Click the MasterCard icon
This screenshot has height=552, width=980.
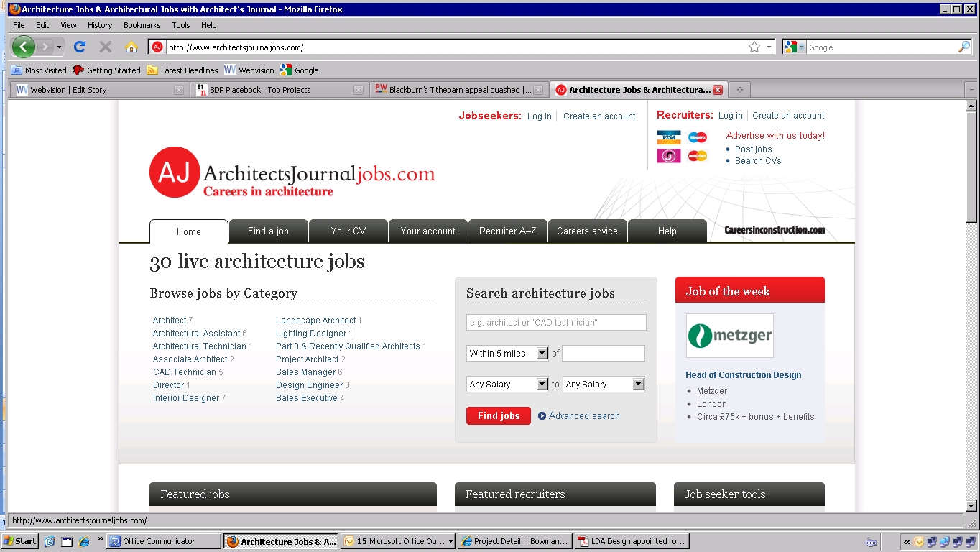(x=697, y=156)
